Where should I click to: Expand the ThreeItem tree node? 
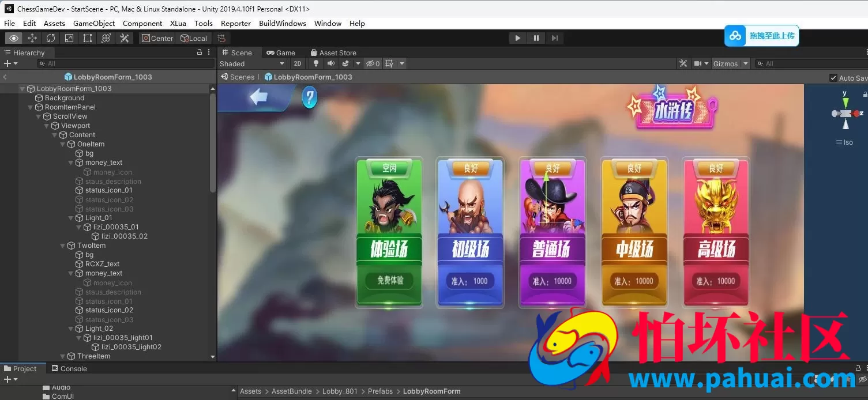pos(63,356)
